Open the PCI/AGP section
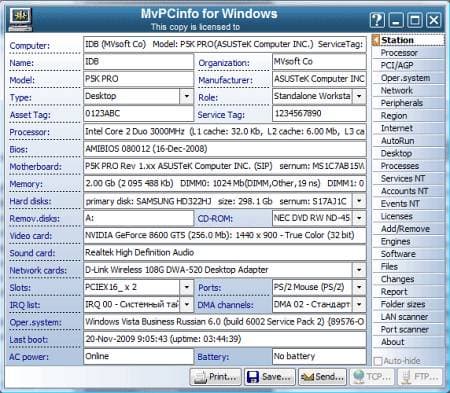450x393 pixels. click(x=409, y=65)
